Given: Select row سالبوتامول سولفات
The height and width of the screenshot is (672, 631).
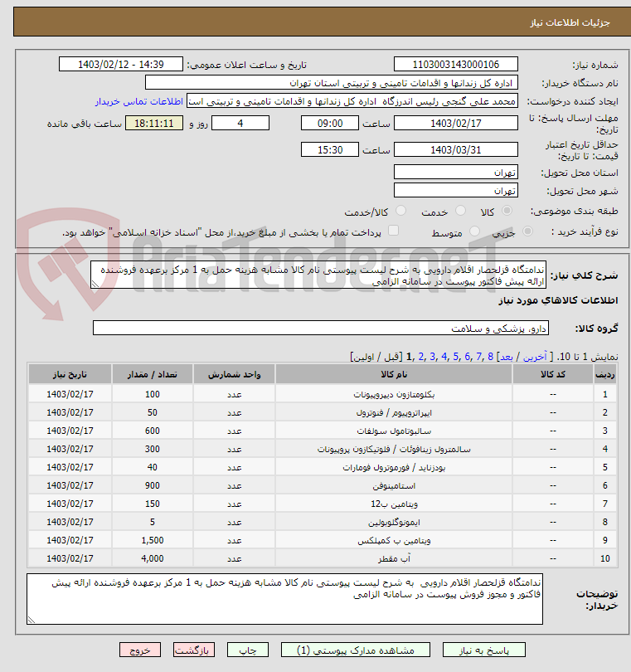Looking at the screenshot, I should tap(323, 431).
